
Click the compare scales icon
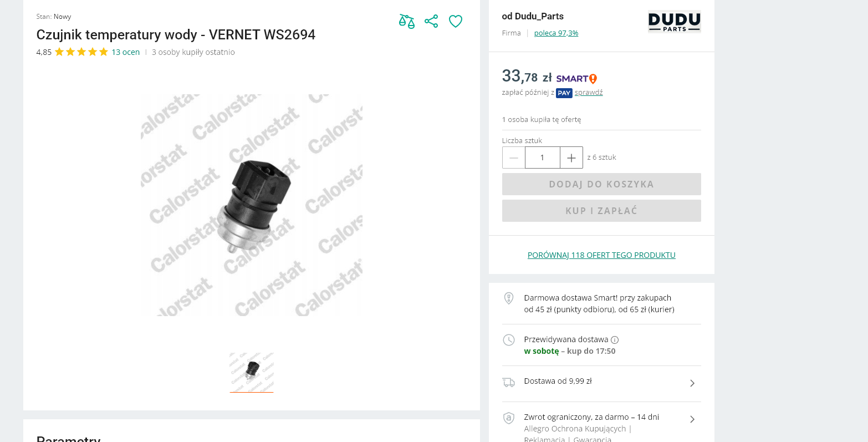coord(407,22)
